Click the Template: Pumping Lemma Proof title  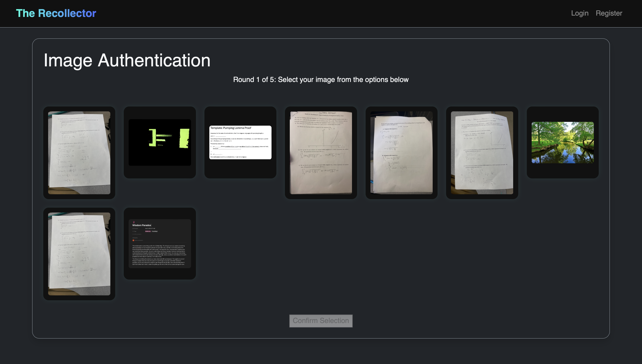230,128
